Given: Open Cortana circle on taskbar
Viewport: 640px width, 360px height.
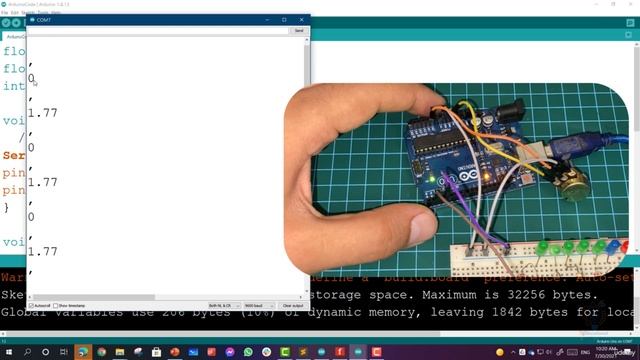Looking at the screenshot, I should [x=45, y=352].
